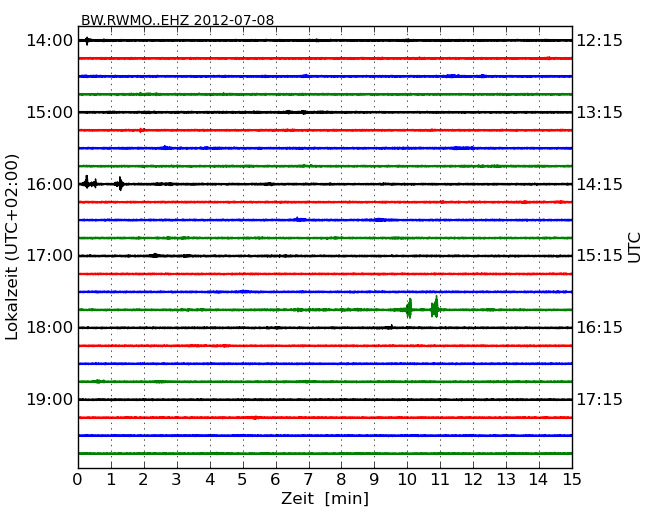Select x-axis tick label 3
The width and height of the screenshot is (650, 520).
point(177,480)
